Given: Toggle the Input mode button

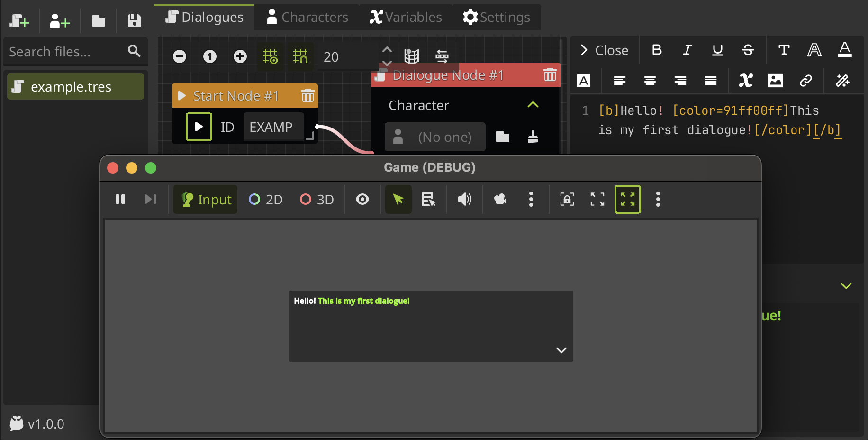Looking at the screenshot, I should (x=206, y=200).
